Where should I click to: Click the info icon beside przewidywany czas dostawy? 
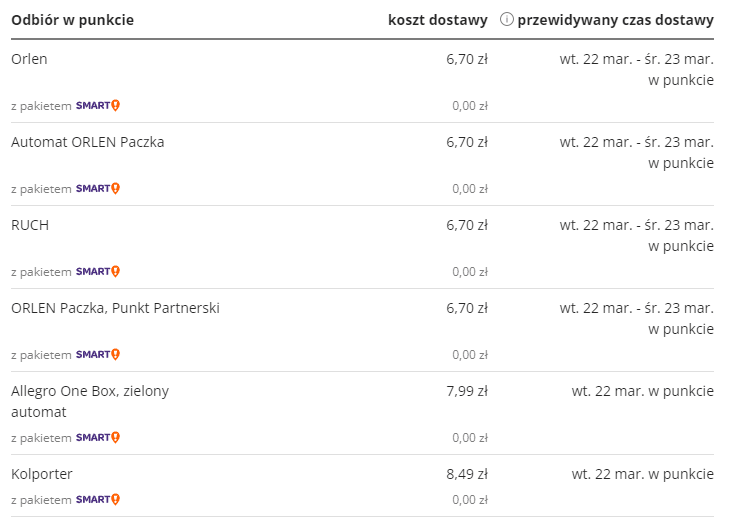pos(506,20)
